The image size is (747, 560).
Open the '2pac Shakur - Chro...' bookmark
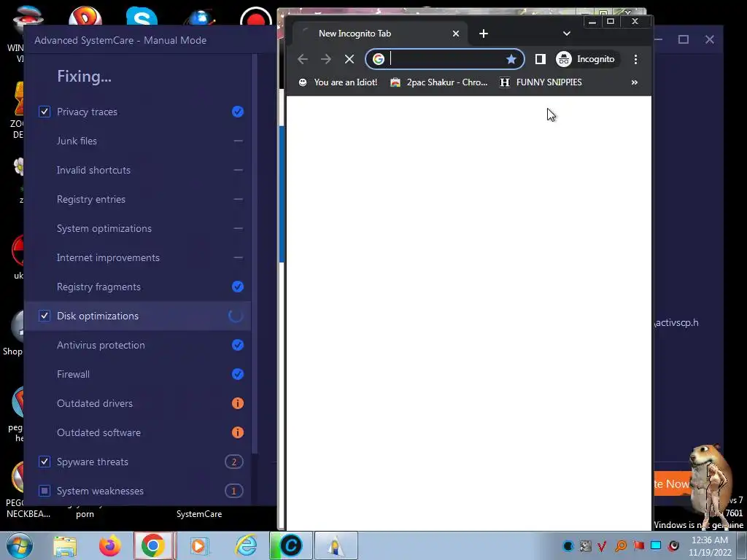tap(438, 82)
